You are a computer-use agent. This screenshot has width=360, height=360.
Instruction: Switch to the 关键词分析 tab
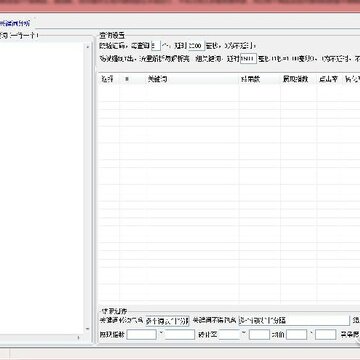coord(15,23)
